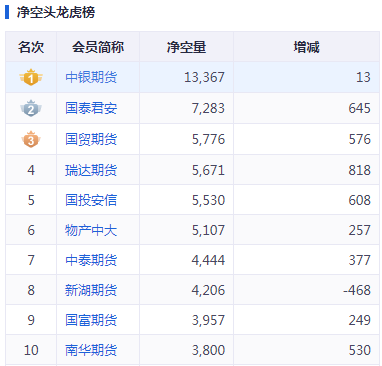
Task: Open the 国富期货 member link
Action: pyautogui.click(x=91, y=320)
